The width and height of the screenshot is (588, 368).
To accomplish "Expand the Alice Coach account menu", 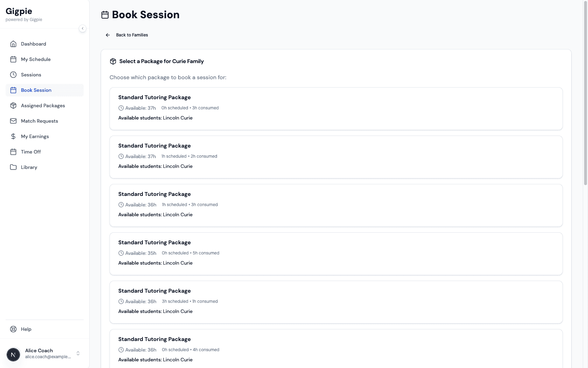I will tap(78, 353).
